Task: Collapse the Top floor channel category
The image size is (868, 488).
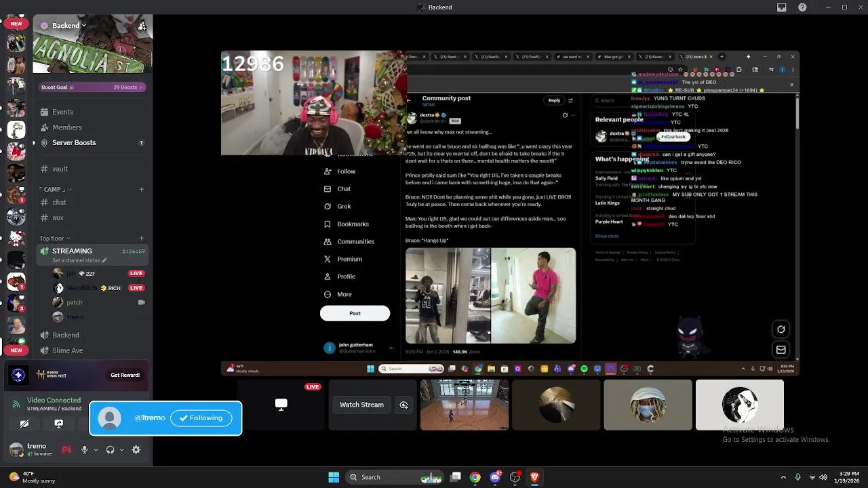Action: tap(54, 238)
